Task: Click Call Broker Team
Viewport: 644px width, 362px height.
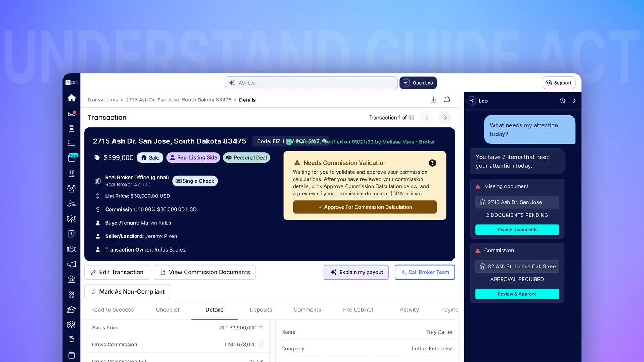Action: click(x=425, y=272)
